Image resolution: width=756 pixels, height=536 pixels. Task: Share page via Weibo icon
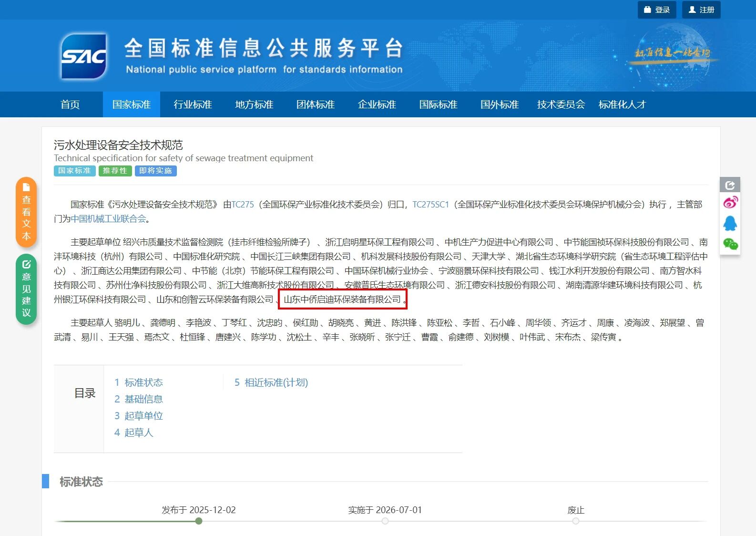coord(730,203)
